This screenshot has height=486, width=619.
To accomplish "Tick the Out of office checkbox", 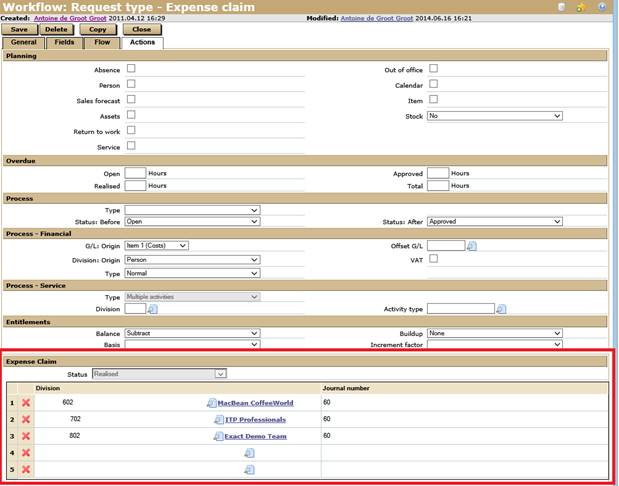I will pos(433,69).
